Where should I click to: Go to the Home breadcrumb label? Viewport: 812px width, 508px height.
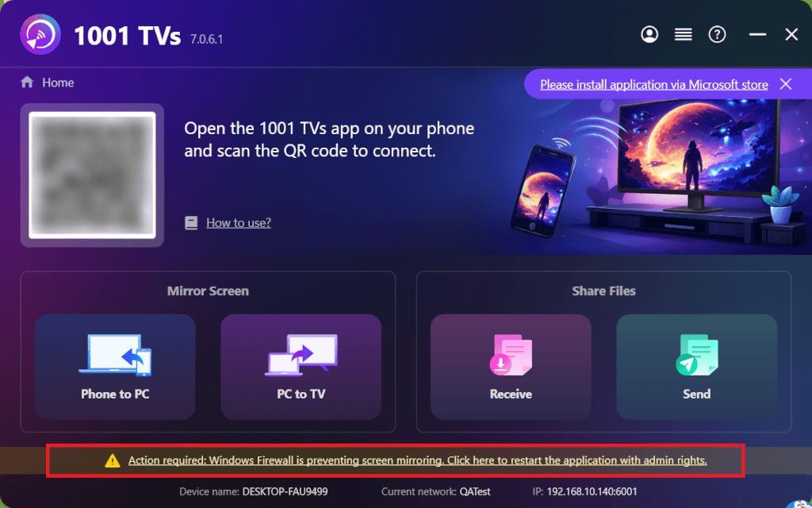click(x=58, y=83)
